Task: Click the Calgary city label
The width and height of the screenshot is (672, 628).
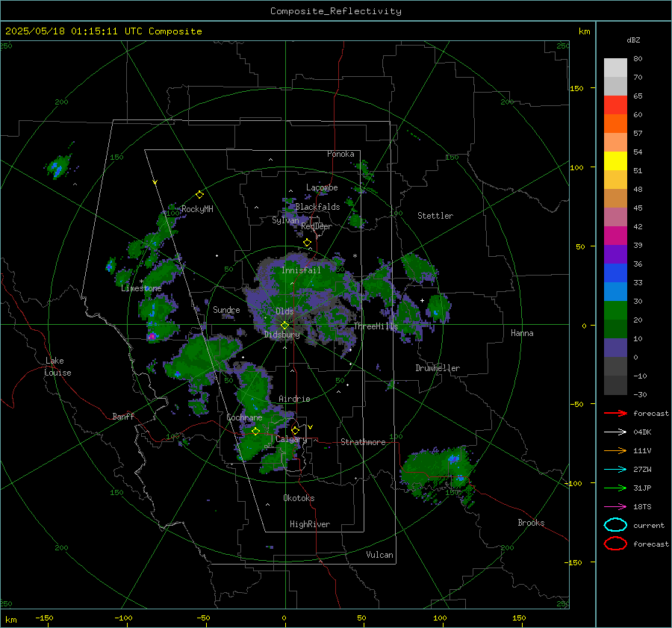Action: 291,439
